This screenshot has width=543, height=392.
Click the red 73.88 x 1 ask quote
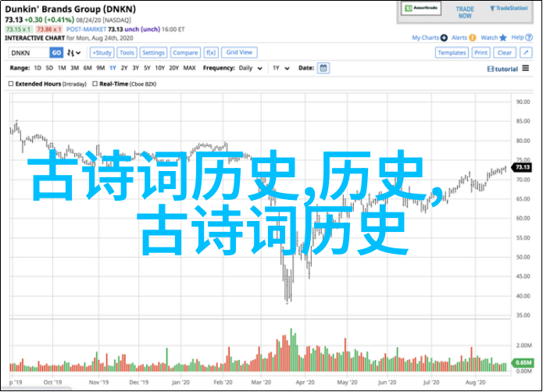pos(49,30)
